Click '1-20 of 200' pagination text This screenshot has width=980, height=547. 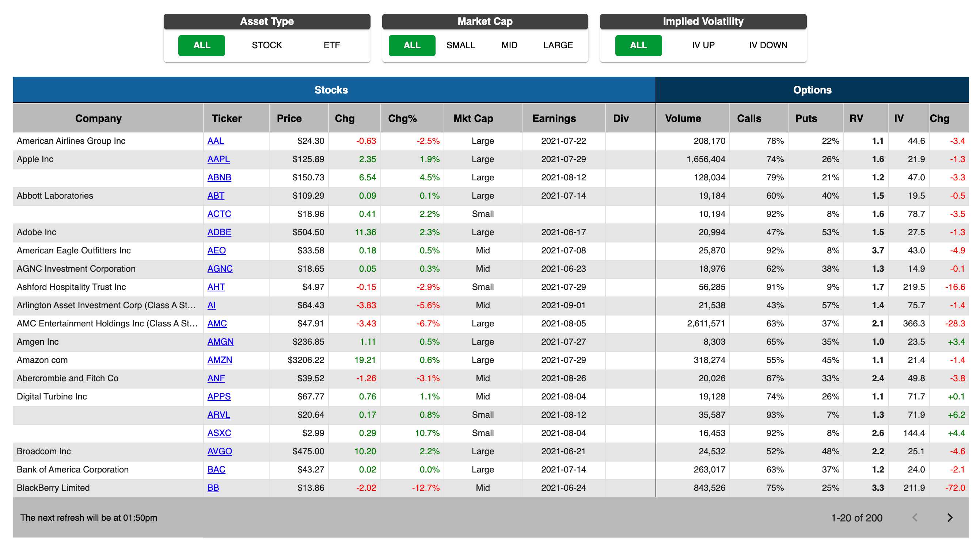tap(856, 518)
